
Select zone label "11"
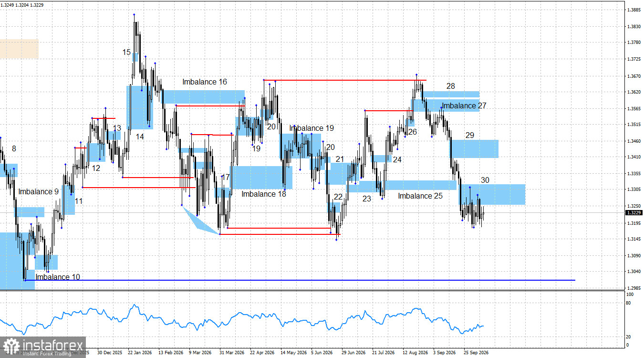click(x=79, y=201)
